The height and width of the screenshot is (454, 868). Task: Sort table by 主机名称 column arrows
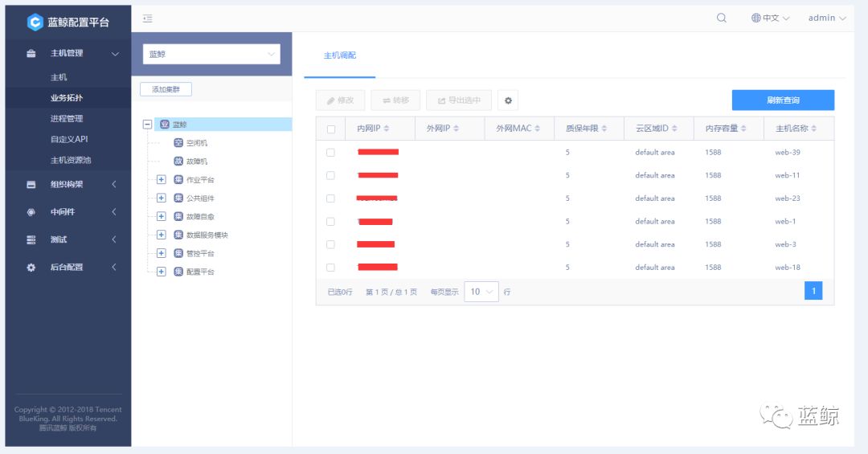pos(813,129)
